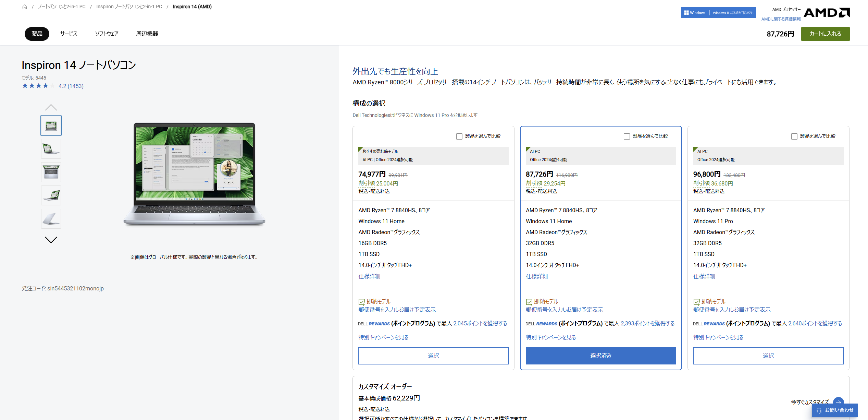This screenshot has width=868, height=420.
Task: Select fourth side-angle laptop thumbnail
Action: point(51,195)
